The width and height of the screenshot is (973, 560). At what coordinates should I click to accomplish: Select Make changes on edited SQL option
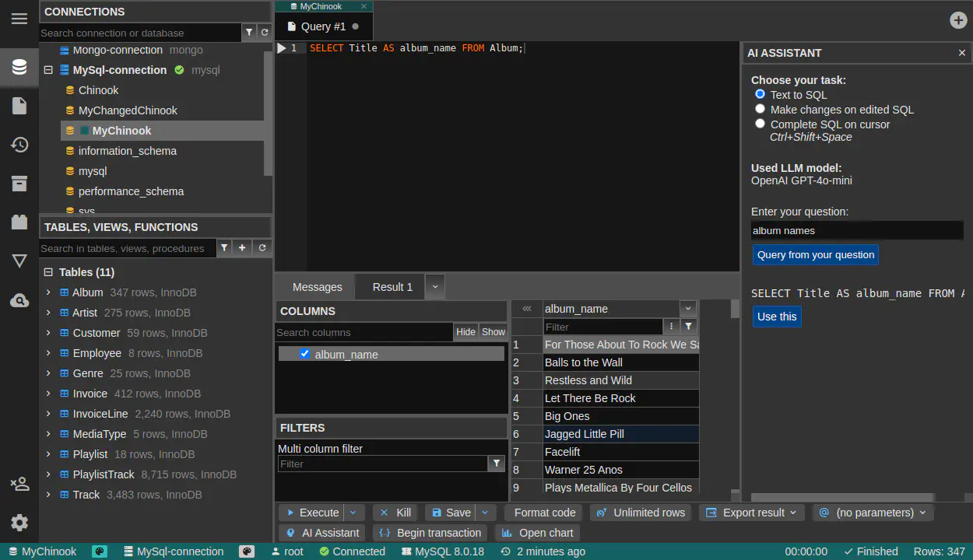(x=760, y=109)
